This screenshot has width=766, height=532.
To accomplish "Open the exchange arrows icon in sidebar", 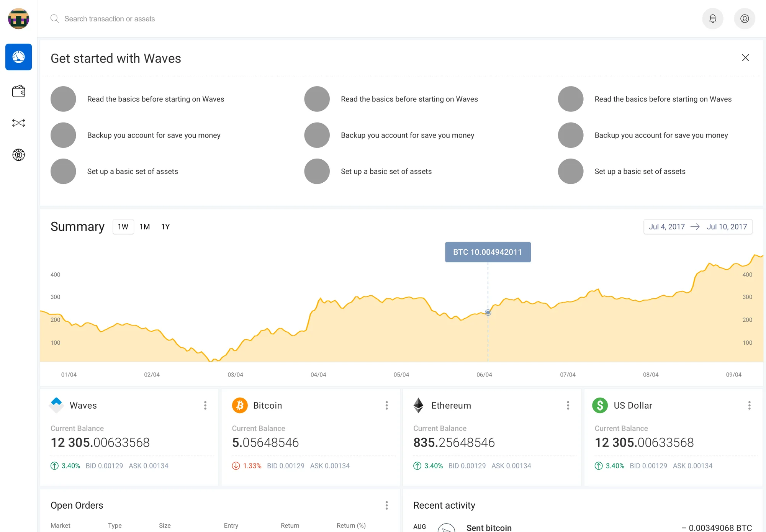I will coord(18,123).
